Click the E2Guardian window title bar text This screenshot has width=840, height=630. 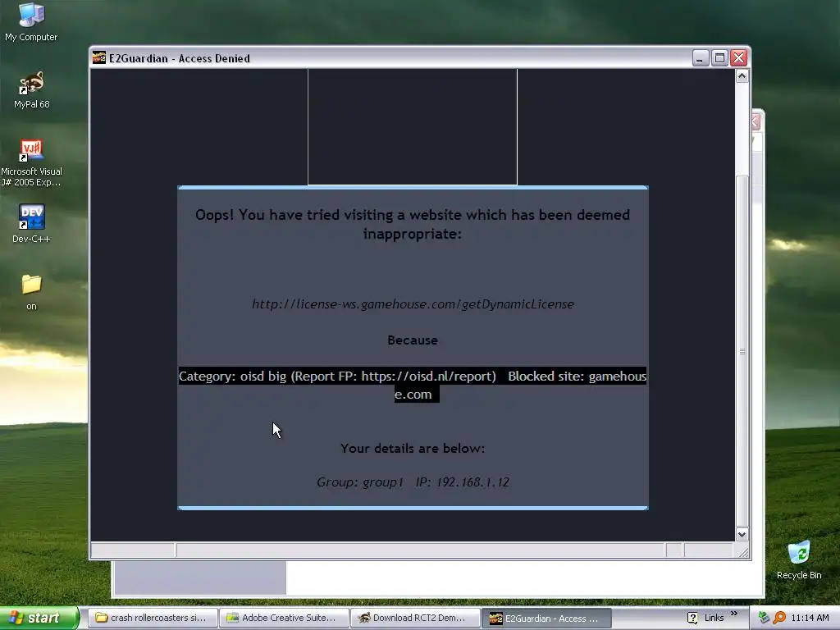tap(180, 58)
